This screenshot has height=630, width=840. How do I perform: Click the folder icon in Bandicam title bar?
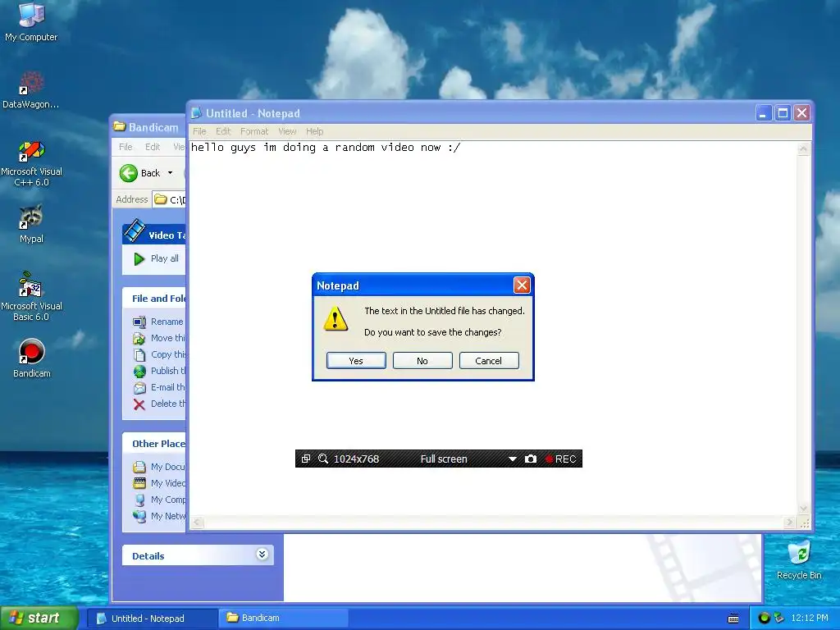coord(120,127)
